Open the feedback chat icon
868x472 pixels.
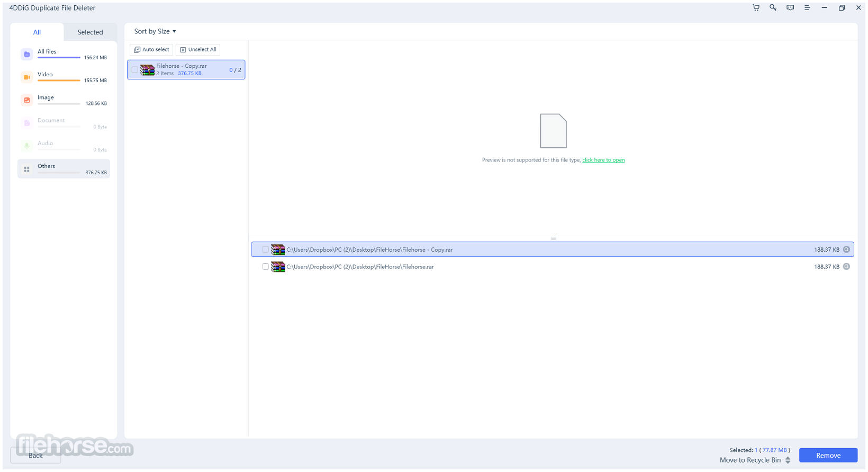(790, 7)
